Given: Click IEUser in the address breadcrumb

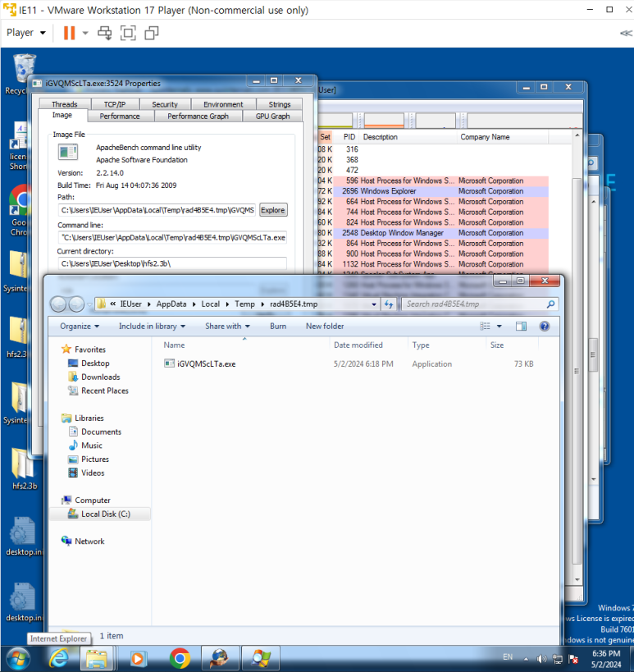Looking at the screenshot, I should pos(130,304).
